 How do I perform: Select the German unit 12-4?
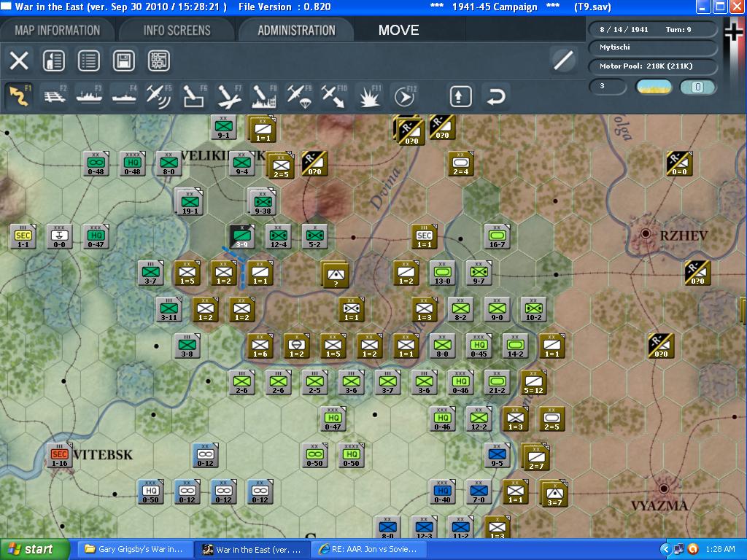point(278,237)
